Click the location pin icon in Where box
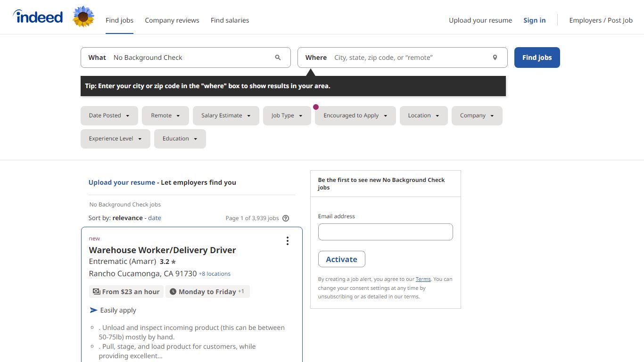 coord(495,58)
